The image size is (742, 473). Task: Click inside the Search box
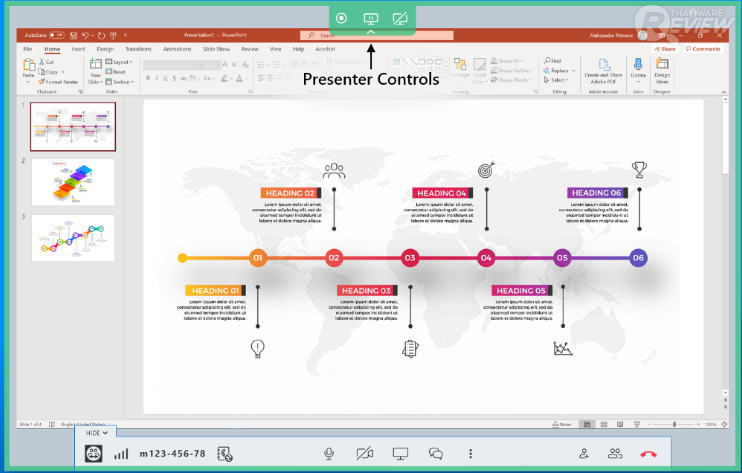(x=377, y=35)
